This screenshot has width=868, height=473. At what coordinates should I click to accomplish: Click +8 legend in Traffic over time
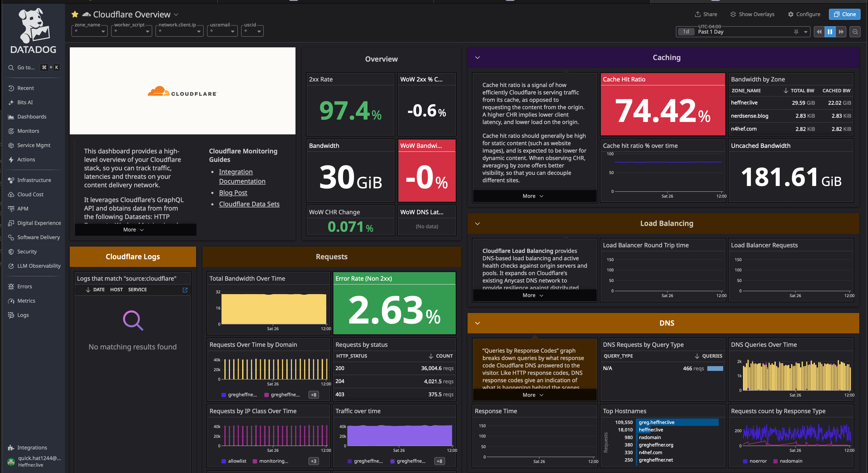tap(439, 461)
